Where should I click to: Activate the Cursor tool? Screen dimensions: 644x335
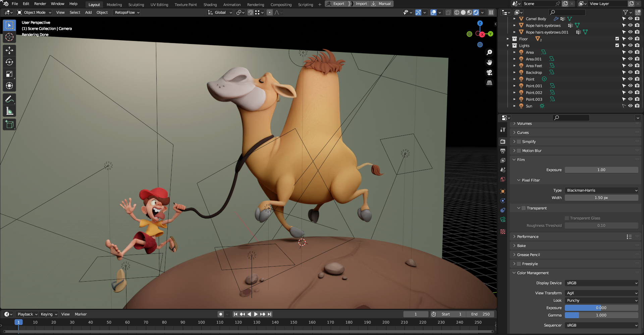pyautogui.click(x=9, y=37)
